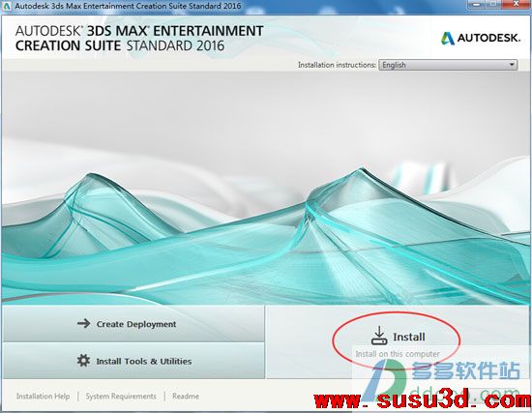
Task: Click the 3DS MAX Entertainment Creation Suite heading
Action: [x=139, y=38]
